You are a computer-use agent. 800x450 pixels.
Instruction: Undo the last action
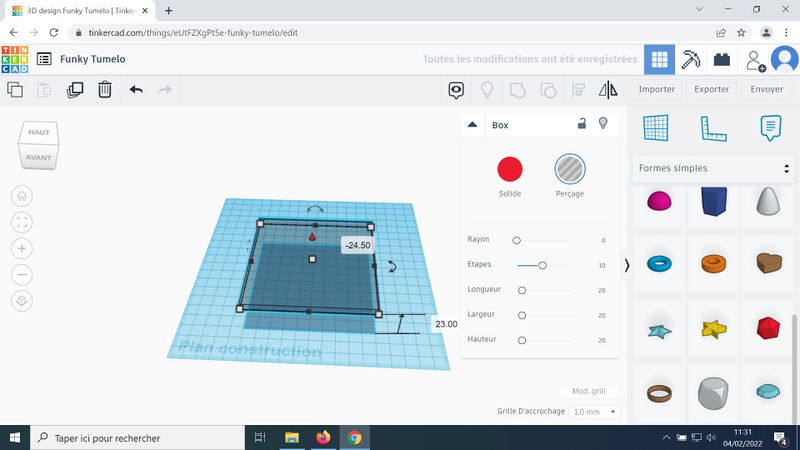(x=136, y=90)
